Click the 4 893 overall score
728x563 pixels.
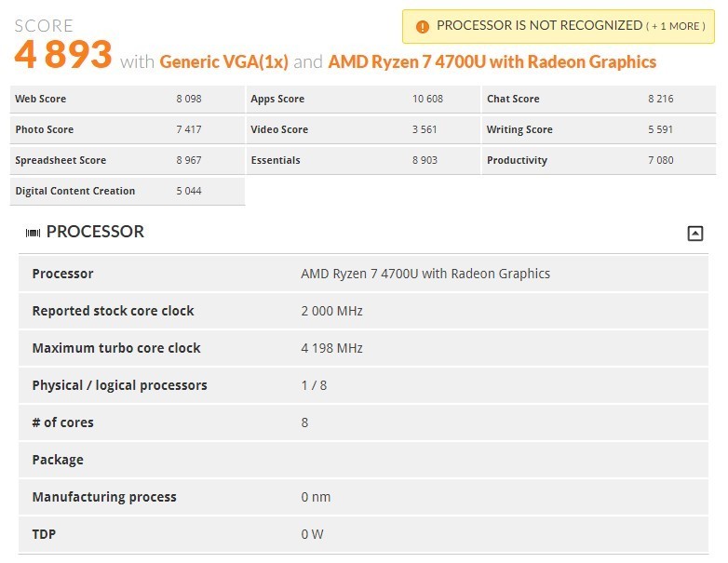pyautogui.click(x=63, y=54)
